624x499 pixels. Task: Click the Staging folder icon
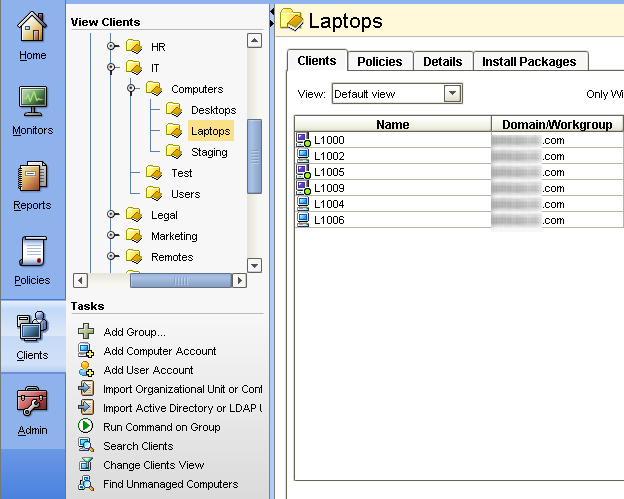point(174,152)
